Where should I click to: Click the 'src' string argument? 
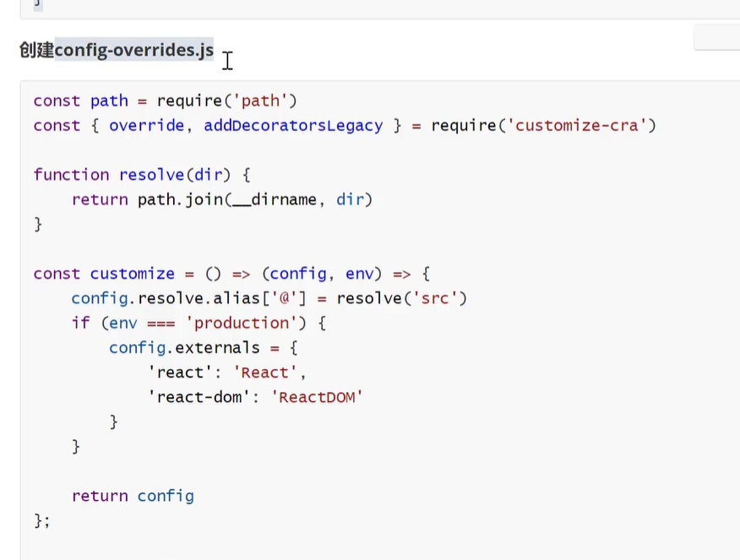tap(434, 298)
